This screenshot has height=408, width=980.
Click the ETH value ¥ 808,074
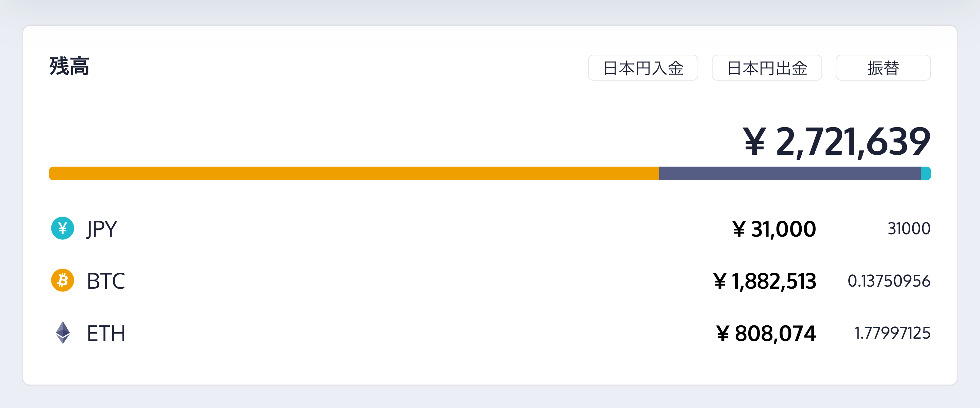[x=766, y=334]
